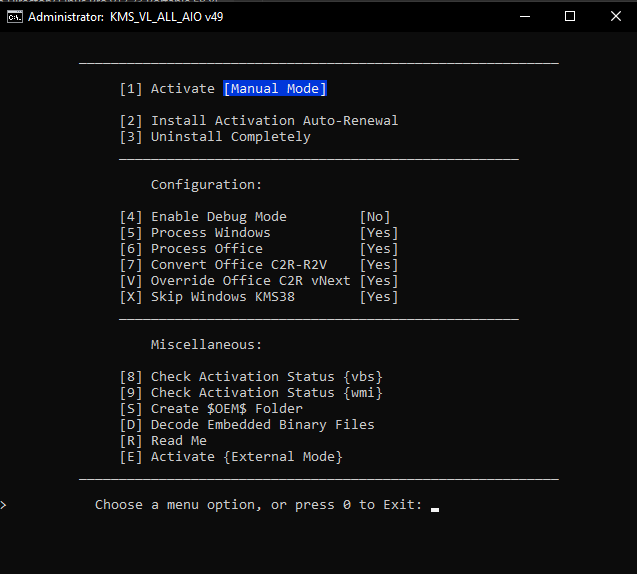Select '[2] Install Activation Auto-Renewal' line
This screenshot has height=574, width=637.
pos(259,121)
